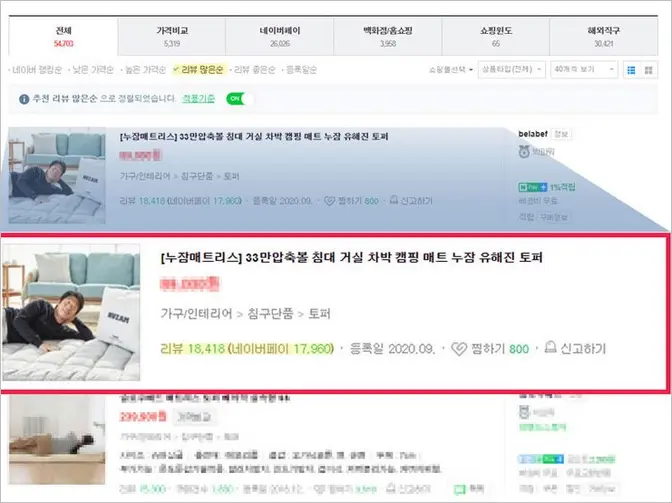Click the blue info icon beside 추천 리뷰 많은순

point(24,99)
